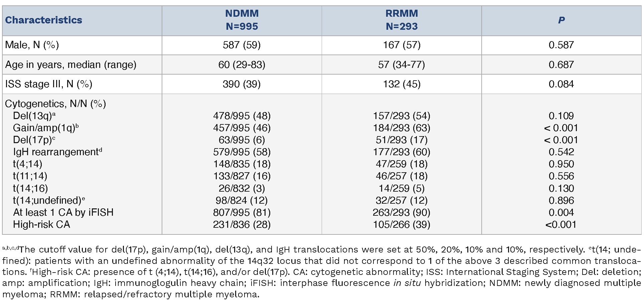Image resolution: width=644 pixels, height=302 pixels.
Task: Click the t(14;undefined) row label
Action: point(49,200)
